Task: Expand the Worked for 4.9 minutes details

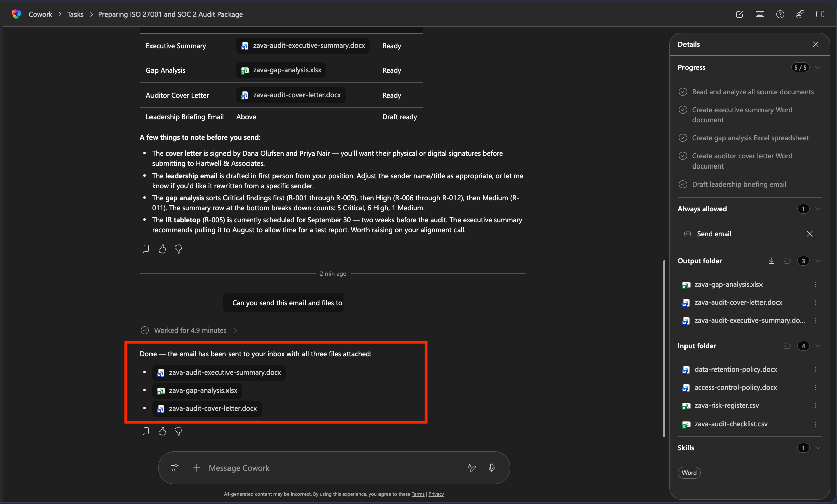Action: click(235, 330)
